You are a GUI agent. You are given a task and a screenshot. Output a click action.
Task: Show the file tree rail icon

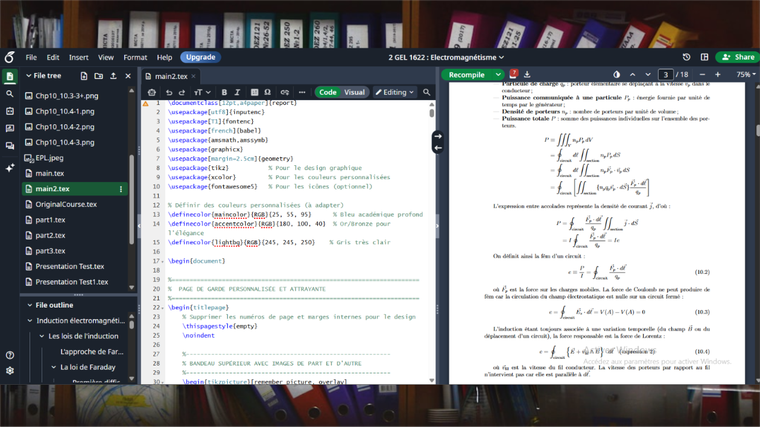(10, 76)
